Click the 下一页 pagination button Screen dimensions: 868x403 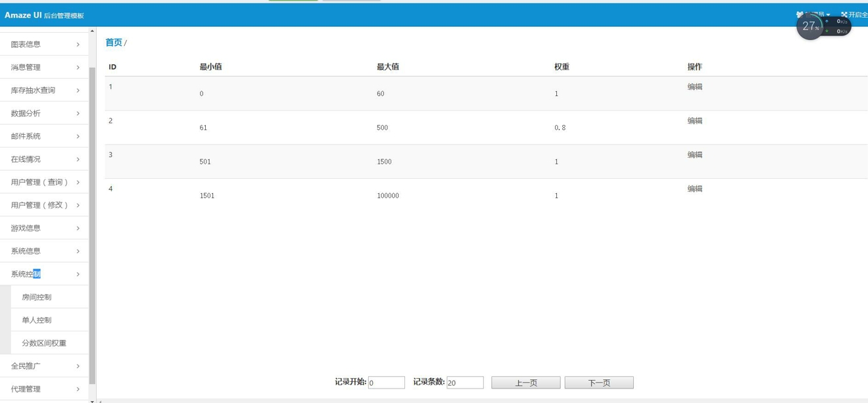coord(598,382)
